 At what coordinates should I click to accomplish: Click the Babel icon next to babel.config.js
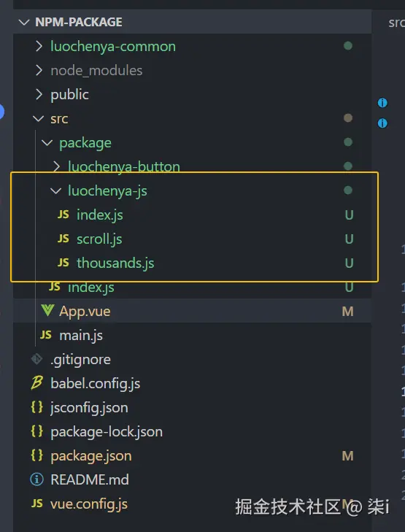[36, 383]
